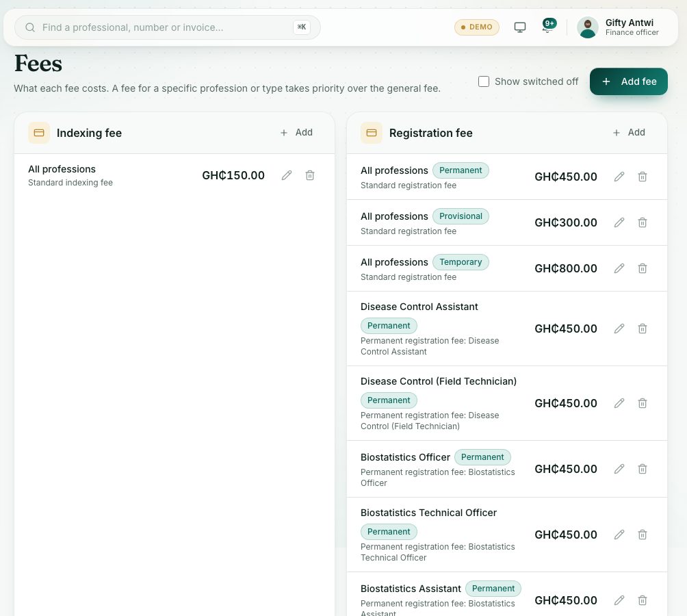The width and height of the screenshot is (687, 616).
Task: Click the GH₵800.00 amount
Action: tap(566, 268)
